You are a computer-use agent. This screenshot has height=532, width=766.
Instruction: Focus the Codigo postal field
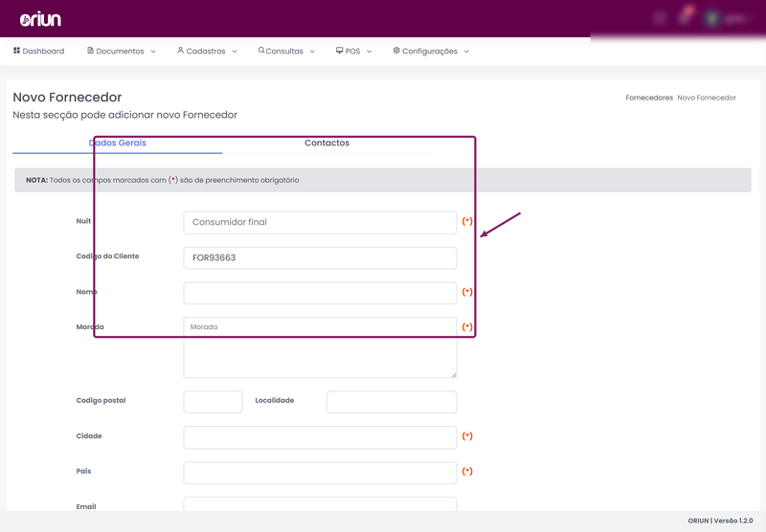point(213,402)
